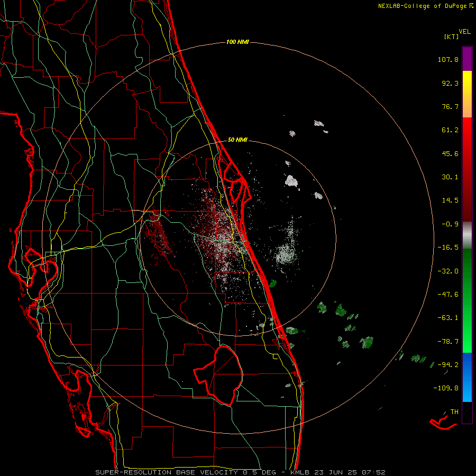Click the -78.7 velocity scale value
476x476 pixels.
pyautogui.click(x=448, y=342)
